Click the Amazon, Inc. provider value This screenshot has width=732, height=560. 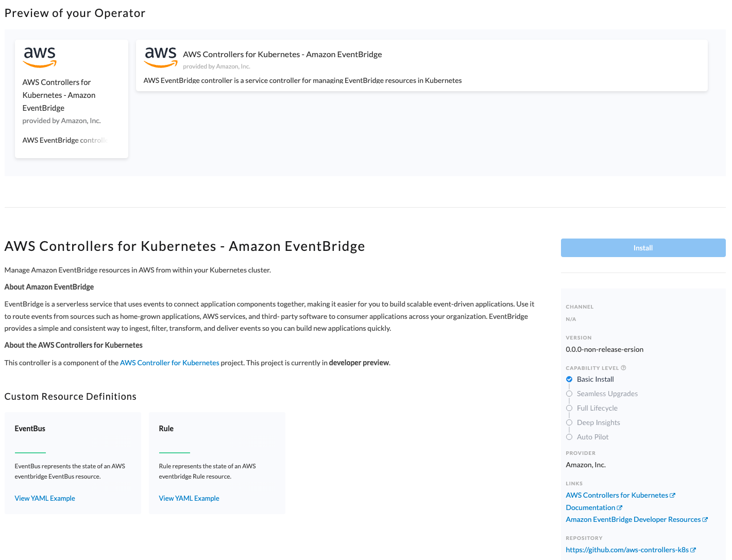[586, 465]
